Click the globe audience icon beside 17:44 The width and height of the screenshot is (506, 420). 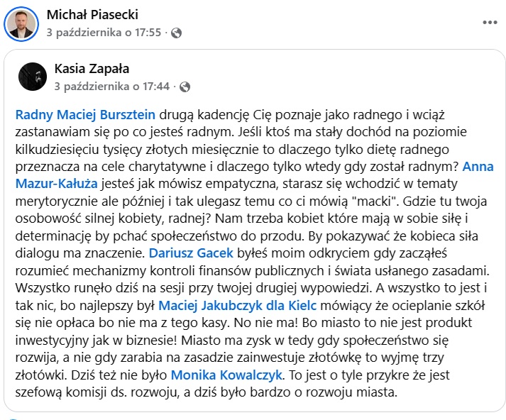coord(185,87)
